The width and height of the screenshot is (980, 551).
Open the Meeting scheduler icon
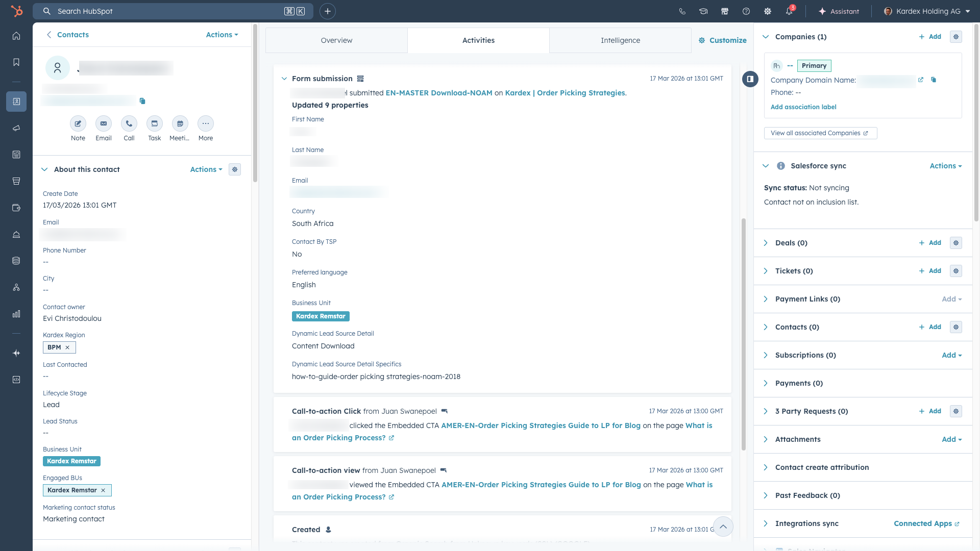point(180,124)
